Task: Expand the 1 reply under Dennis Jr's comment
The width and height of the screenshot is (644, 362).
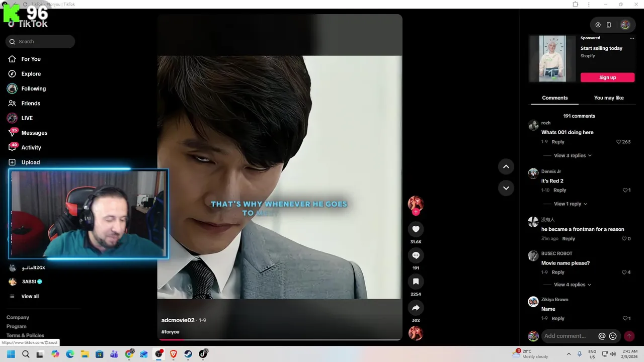Action: point(571,204)
